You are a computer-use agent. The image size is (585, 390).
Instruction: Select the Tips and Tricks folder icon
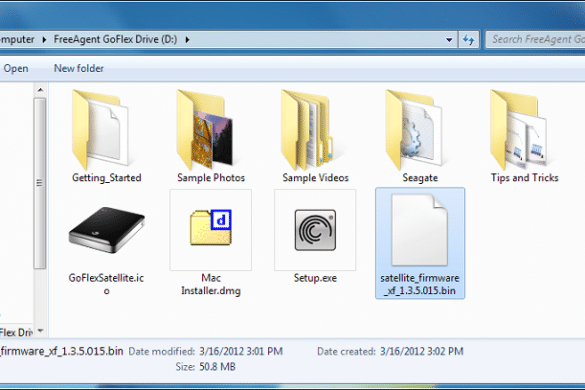[x=519, y=130]
